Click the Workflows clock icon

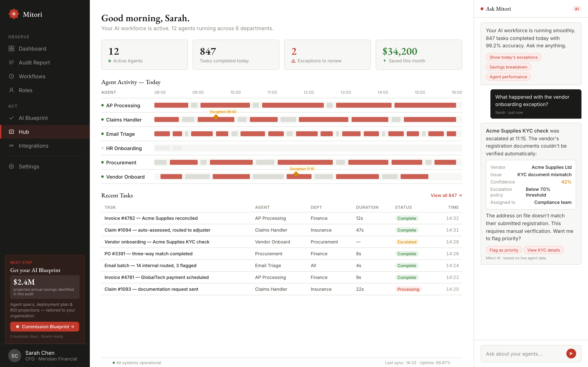click(11, 76)
